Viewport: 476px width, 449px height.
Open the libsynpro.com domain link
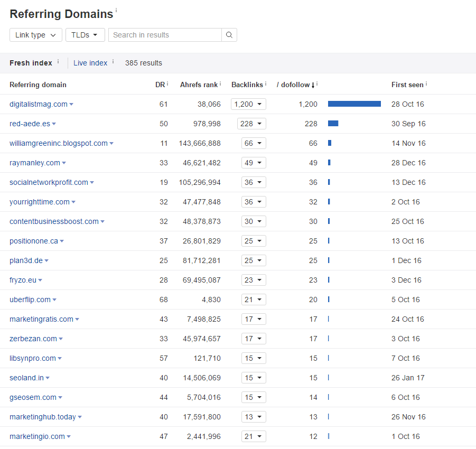33,358
